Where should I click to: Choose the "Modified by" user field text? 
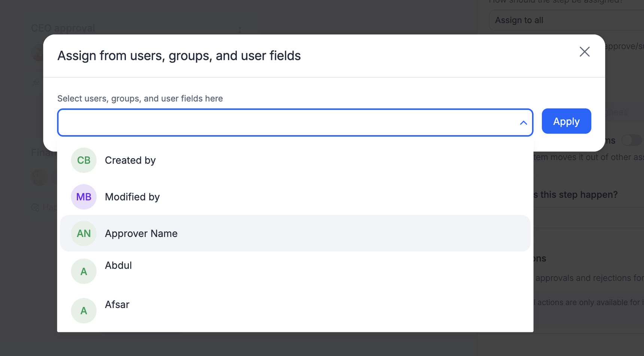(132, 197)
